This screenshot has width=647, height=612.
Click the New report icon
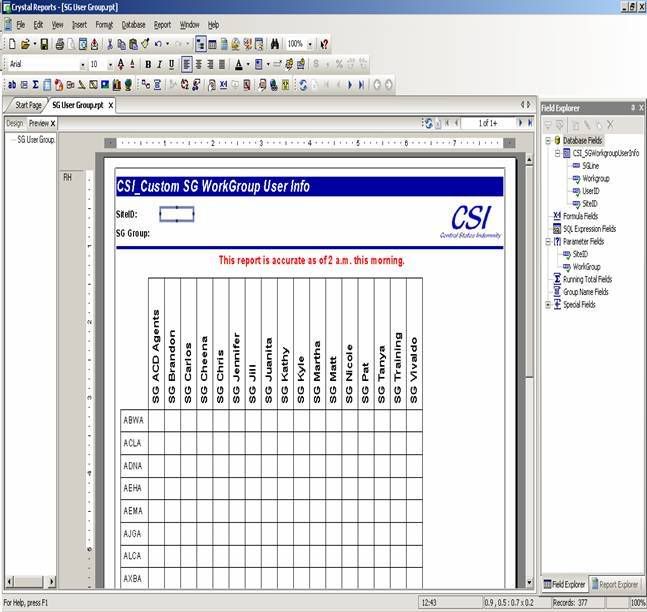[x=13, y=44]
